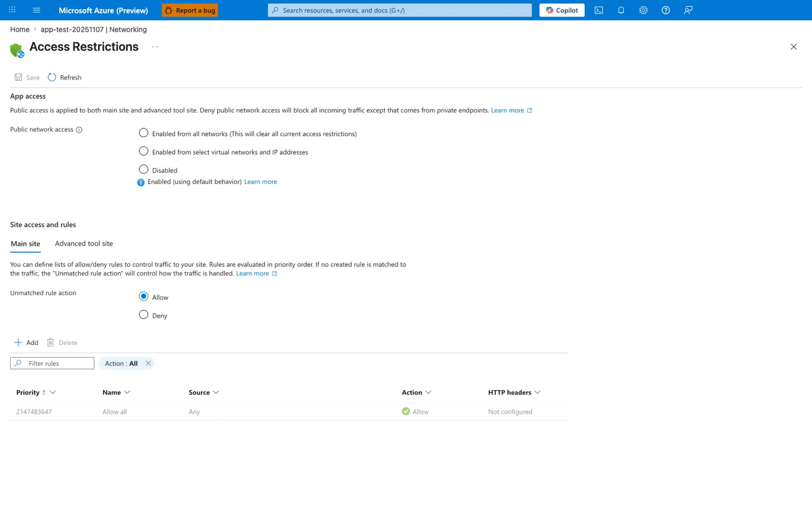Open the ellipsis more options beside Access Restrictions

click(155, 47)
